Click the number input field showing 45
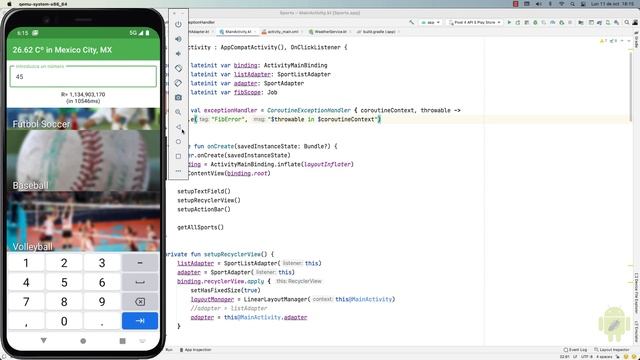Screen dimensions: 640x360 pos(83,76)
